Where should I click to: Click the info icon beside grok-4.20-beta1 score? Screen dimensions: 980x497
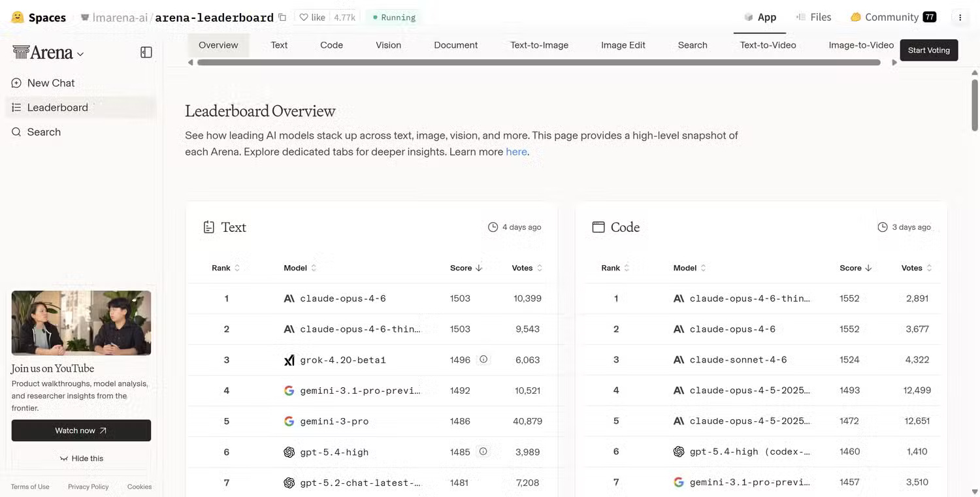[x=483, y=359]
